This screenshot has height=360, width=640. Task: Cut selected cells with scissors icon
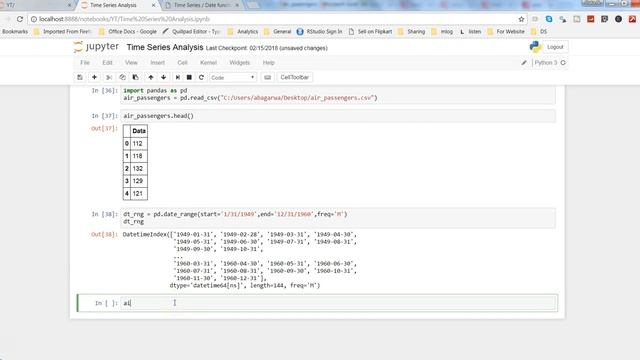pyautogui.click(x=109, y=77)
